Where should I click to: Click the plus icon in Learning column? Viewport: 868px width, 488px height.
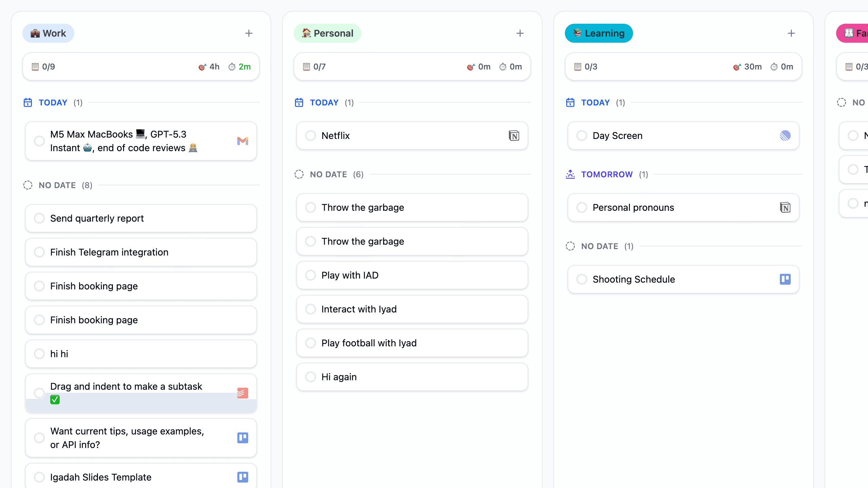pyautogui.click(x=791, y=33)
